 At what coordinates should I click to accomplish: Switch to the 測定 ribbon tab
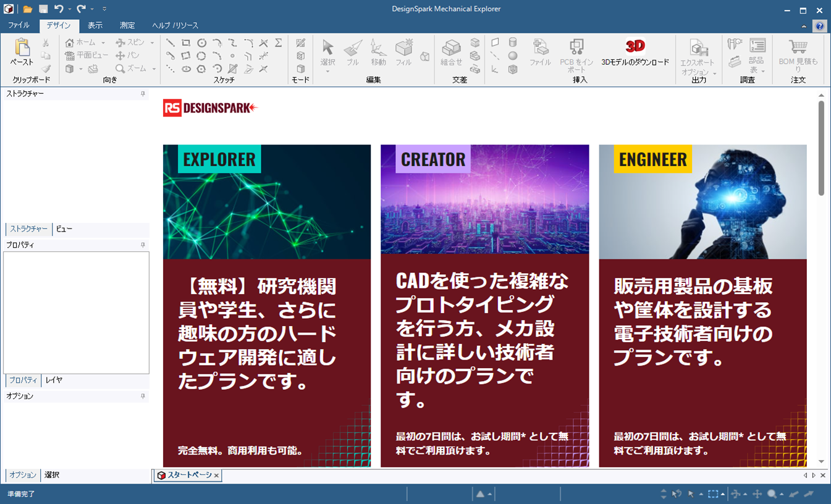(127, 26)
